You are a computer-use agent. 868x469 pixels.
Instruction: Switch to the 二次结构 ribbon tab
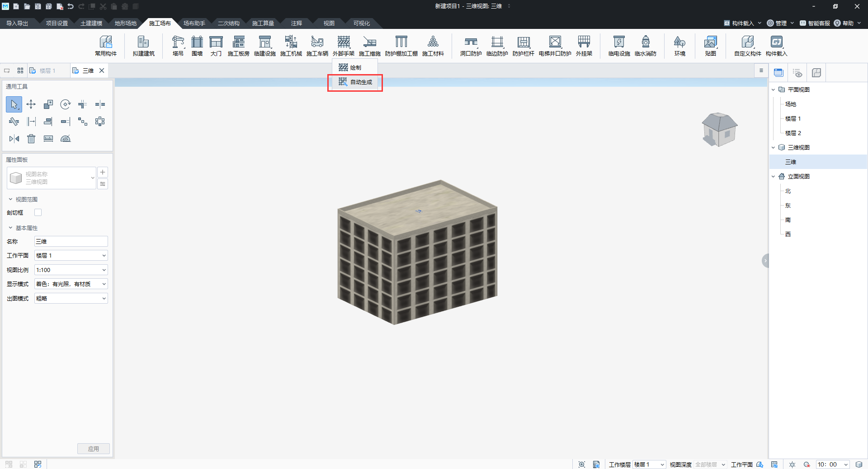pos(229,23)
